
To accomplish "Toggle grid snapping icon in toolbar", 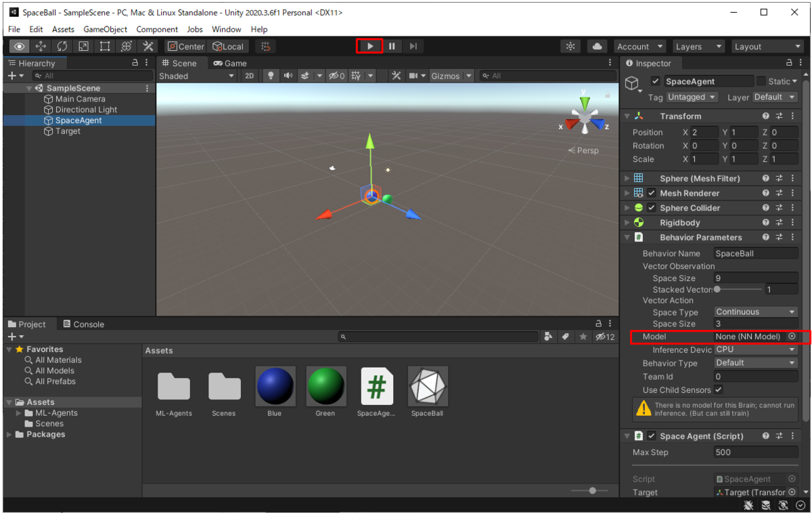I will [x=266, y=47].
